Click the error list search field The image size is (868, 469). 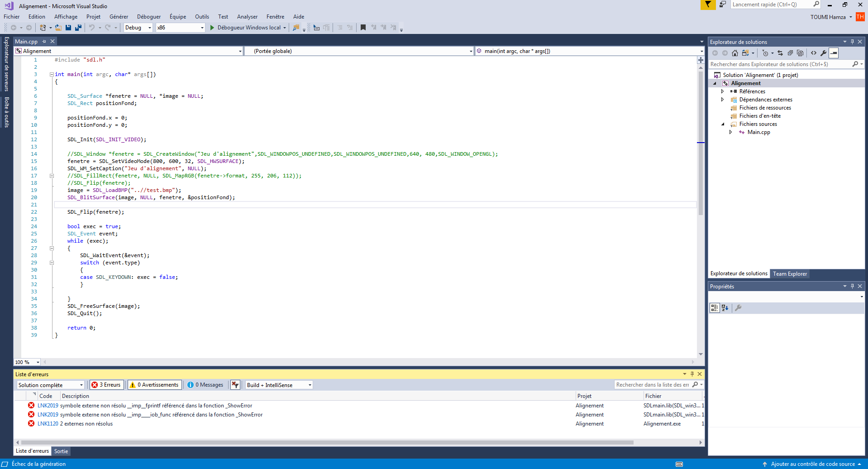653,385
